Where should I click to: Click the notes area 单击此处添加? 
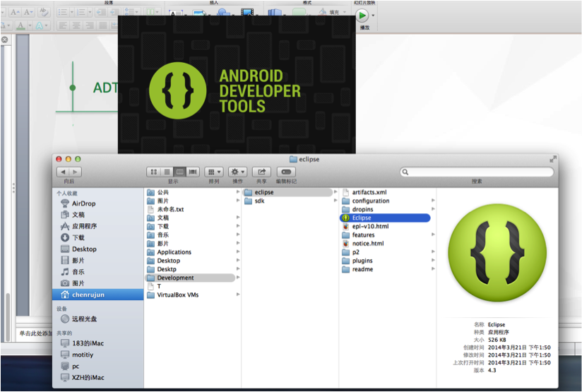tap(35, 333)
